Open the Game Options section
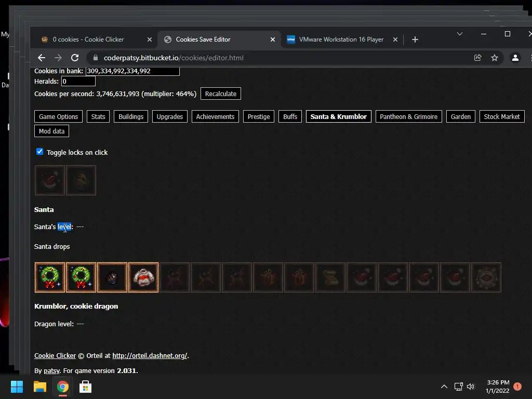Screen dimensions: 532x399 pyautogui.click(x=58, y=116)
